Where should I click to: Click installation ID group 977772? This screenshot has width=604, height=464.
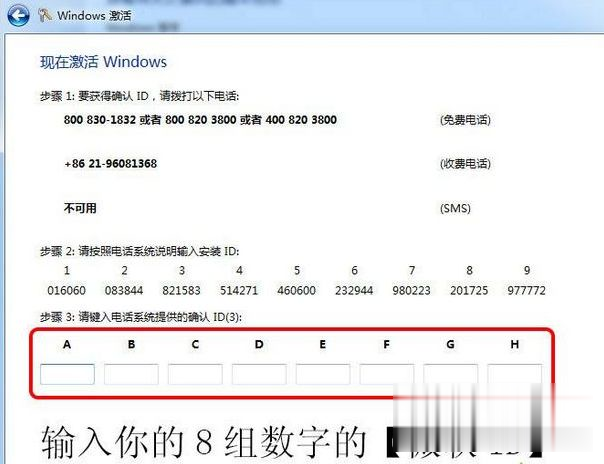click(527, 290)
